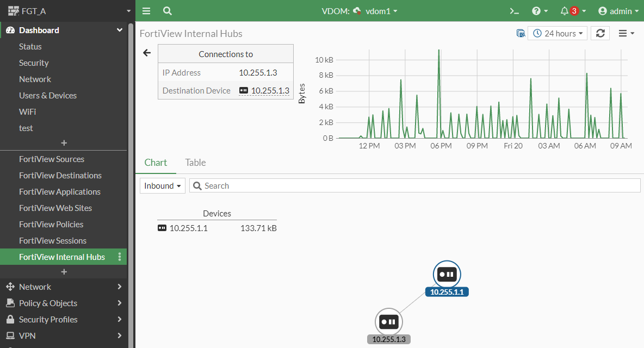Open the search magnifier in the header
The image size is (644, 348).
click(x=167, y=10)
